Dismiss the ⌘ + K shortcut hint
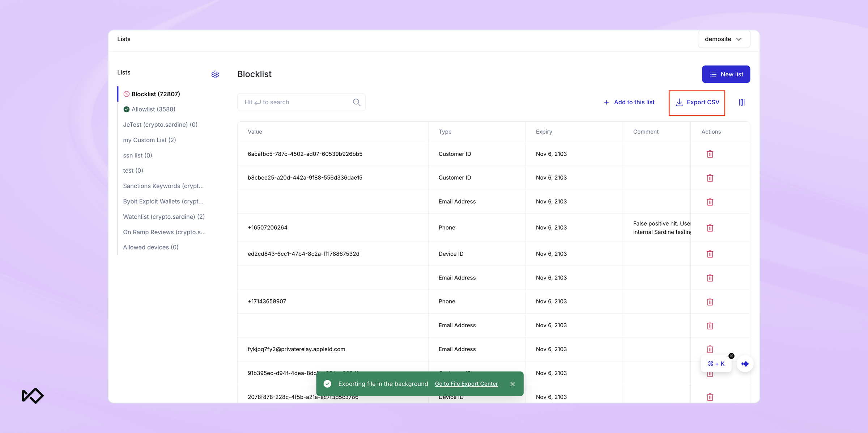The image size is (868, 433). [x=731, y=356]
